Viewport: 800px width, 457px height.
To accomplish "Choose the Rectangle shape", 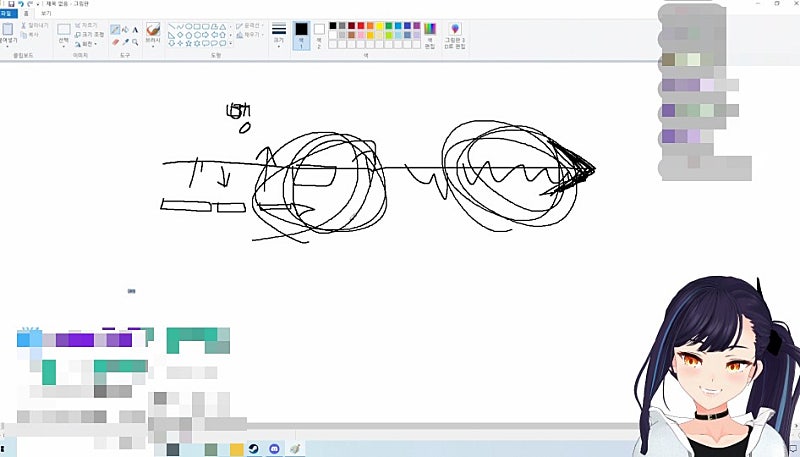I will (x=197, y=27).
